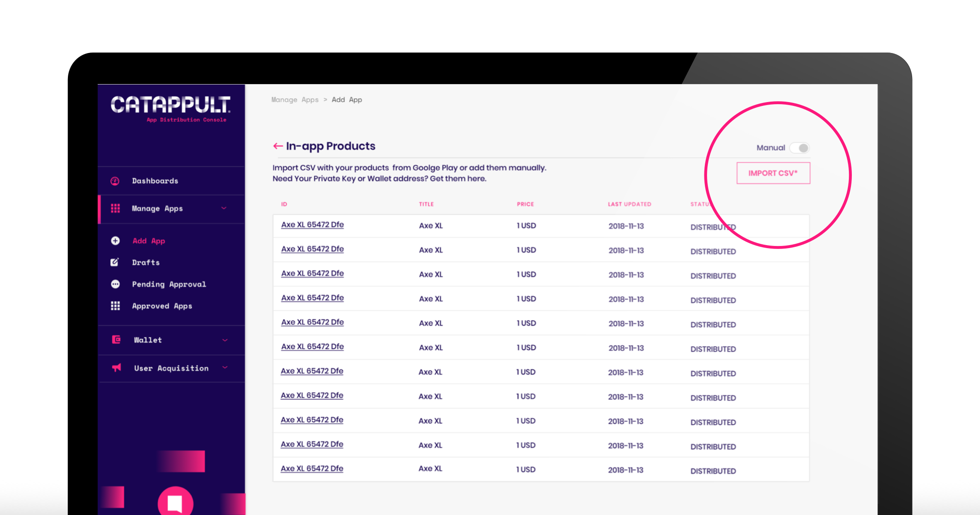Open first Axe XL 65472 Dfe link
980x515 pixels.
tap(312, 225)
